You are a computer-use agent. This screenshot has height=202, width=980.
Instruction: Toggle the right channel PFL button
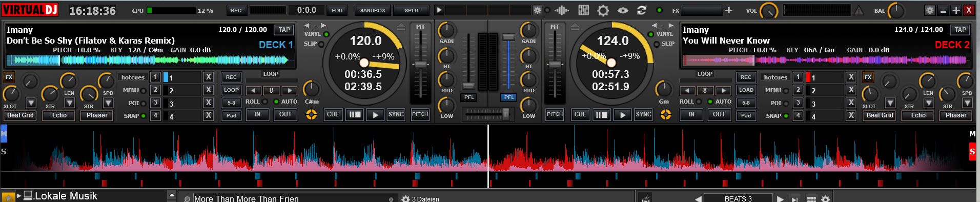click(508, 97)
